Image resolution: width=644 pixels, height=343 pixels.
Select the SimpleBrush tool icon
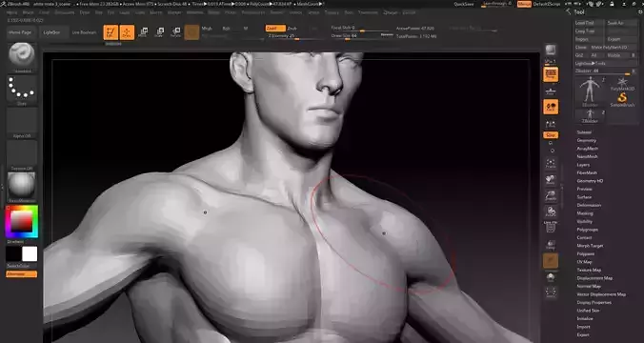[x=623, y=99]
